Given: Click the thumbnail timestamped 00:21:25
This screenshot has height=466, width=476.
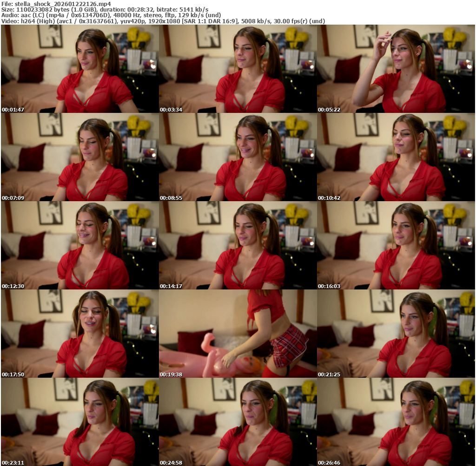Looking at the screenshot, I should [x=396, y=334].
